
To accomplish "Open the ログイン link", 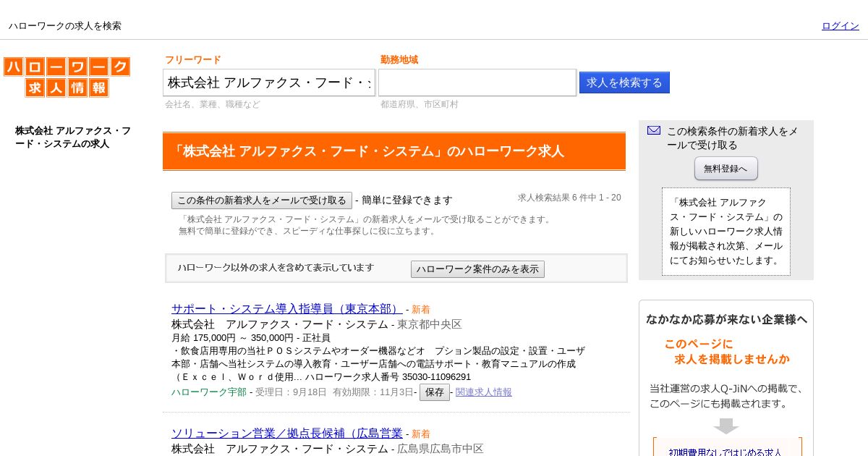I will (841, 26).
